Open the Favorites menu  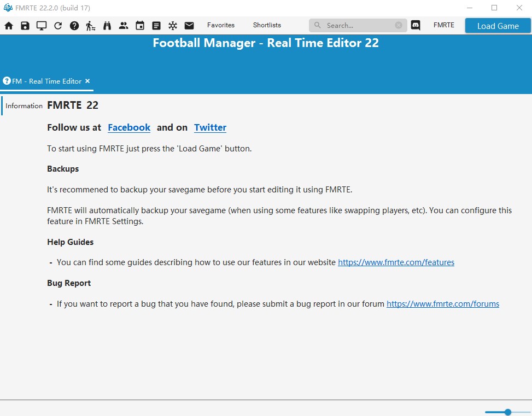point(221,25)
